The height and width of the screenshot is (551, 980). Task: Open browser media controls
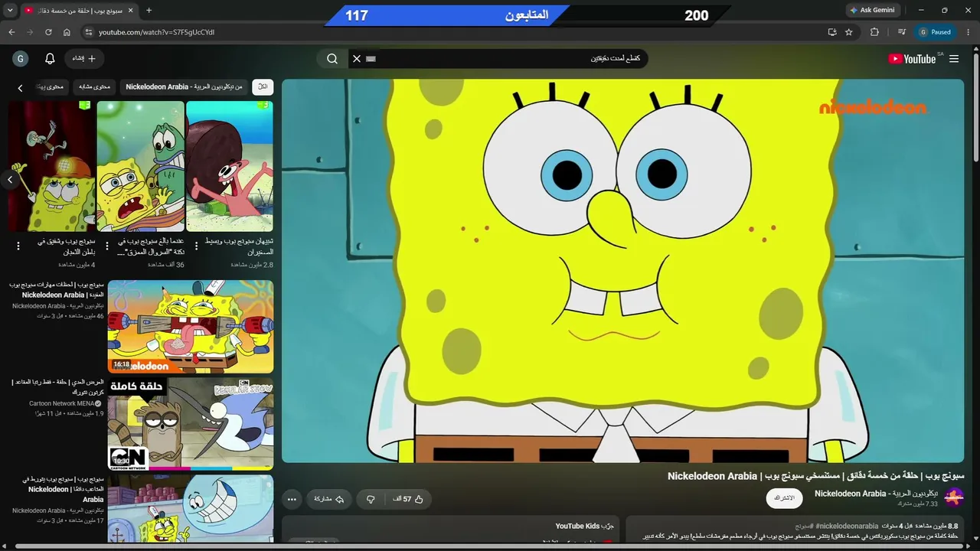point(902,32)
